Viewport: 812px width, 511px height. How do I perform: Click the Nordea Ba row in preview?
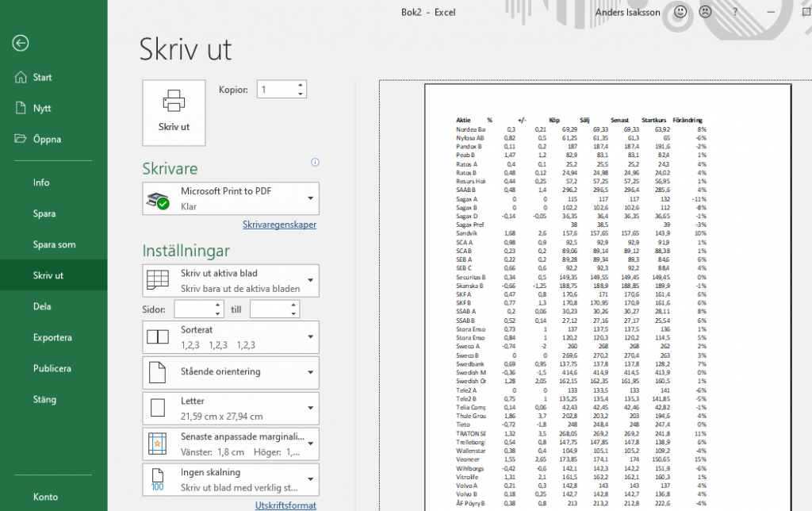coord(581,129)
